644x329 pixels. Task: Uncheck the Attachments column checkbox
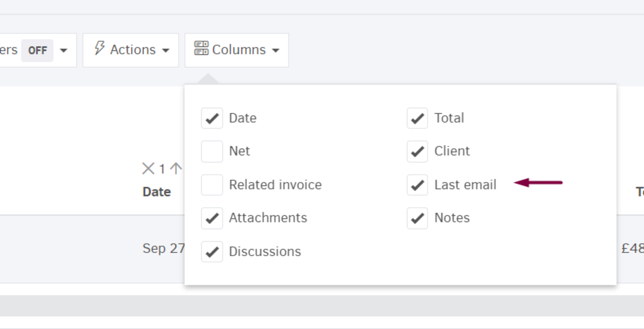pyautogui.click(x=212, y=218)
